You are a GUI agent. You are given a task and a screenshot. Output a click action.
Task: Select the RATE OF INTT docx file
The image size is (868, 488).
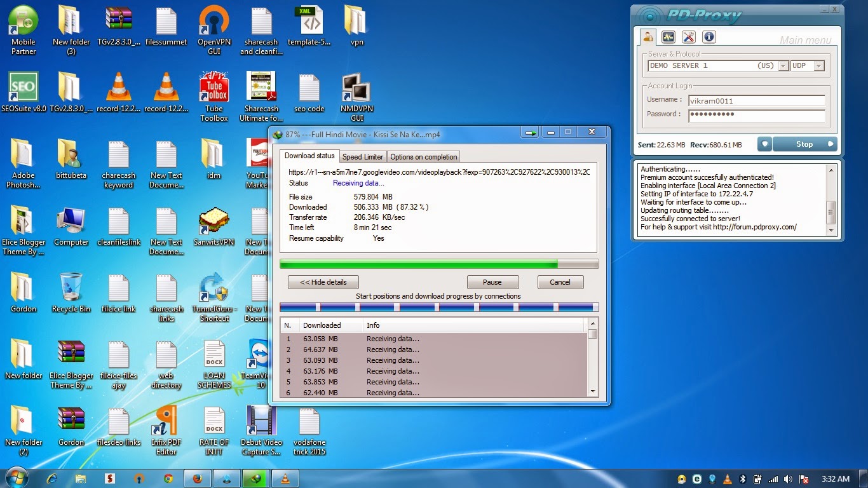tap(214, 431)
